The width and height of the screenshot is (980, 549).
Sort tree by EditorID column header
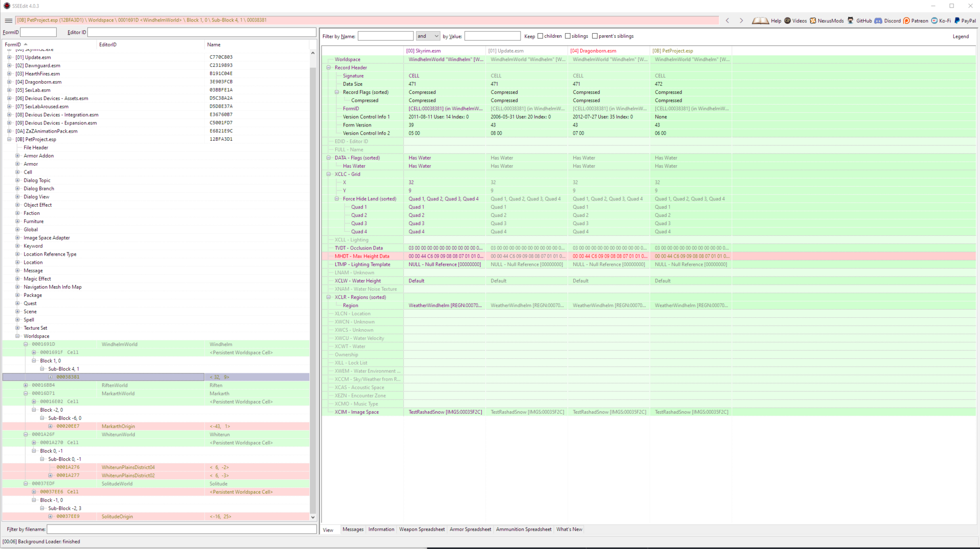coord(151,45)
